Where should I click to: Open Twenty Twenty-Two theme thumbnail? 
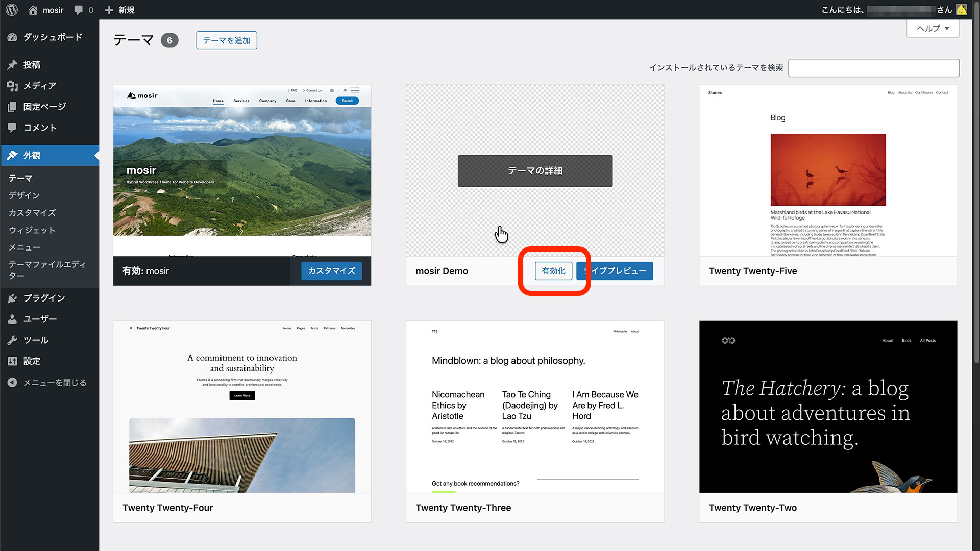(x=828, y=407)
